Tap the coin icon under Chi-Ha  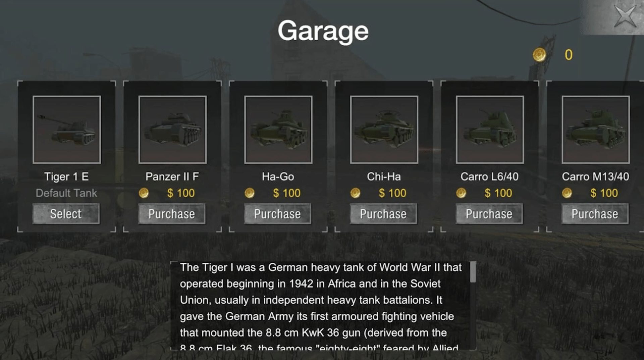356,193
